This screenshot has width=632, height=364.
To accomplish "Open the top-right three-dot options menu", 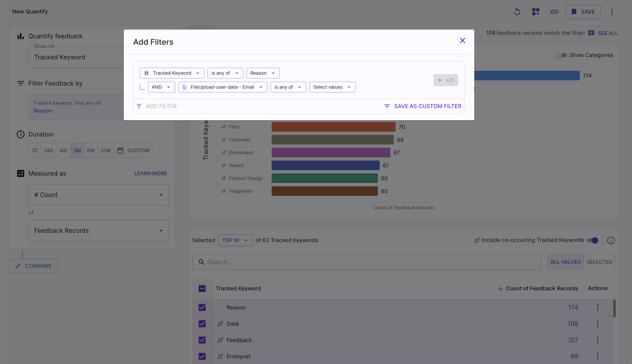I will (x=612, y=12).
